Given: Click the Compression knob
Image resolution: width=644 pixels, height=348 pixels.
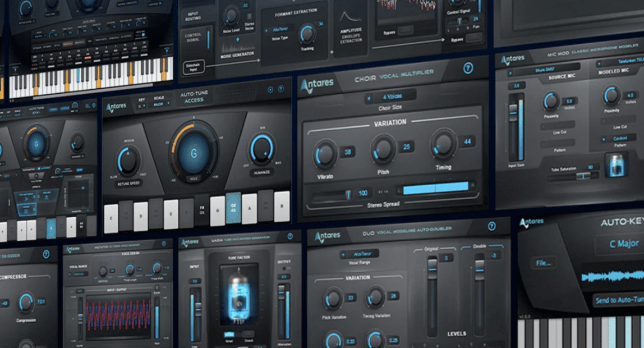Looking at the screenshot, I should 25,303.
